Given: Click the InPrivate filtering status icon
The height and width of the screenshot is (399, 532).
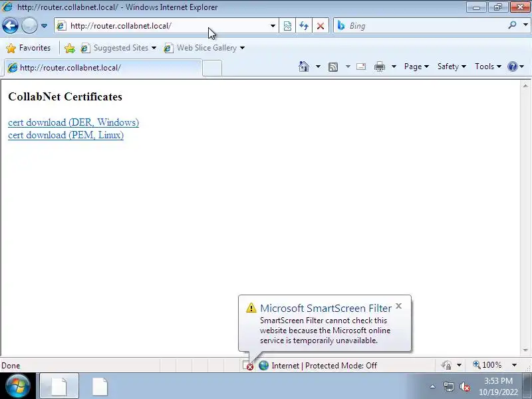Looking at the screenshot, I should pos(446,365).
